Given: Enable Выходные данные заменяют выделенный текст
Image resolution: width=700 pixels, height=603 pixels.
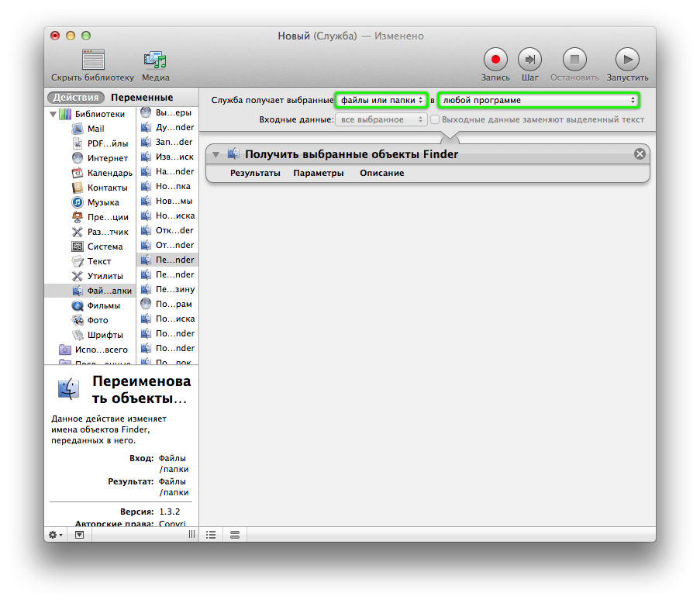Looking at the screenshot, I should pyautogui.click(x=435, y=119).
